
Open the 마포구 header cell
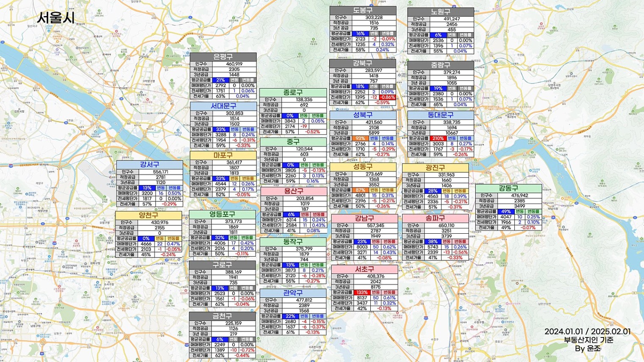click(223, 155)
